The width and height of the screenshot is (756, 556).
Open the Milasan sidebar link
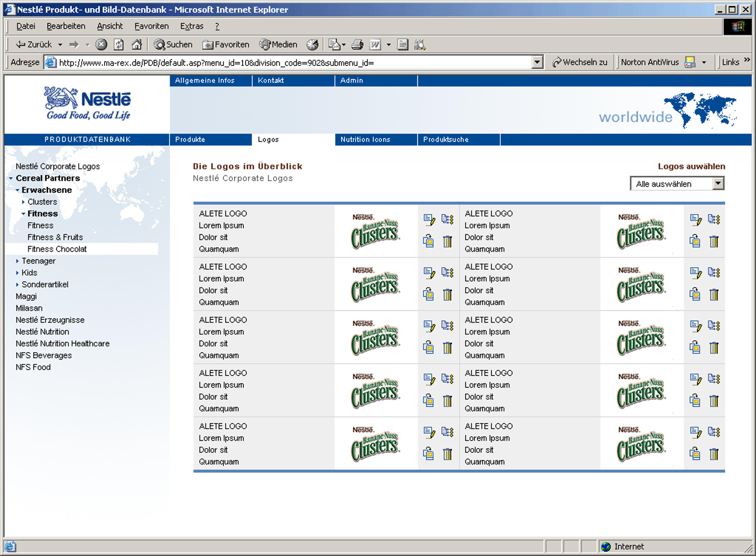tap(29, 308)
